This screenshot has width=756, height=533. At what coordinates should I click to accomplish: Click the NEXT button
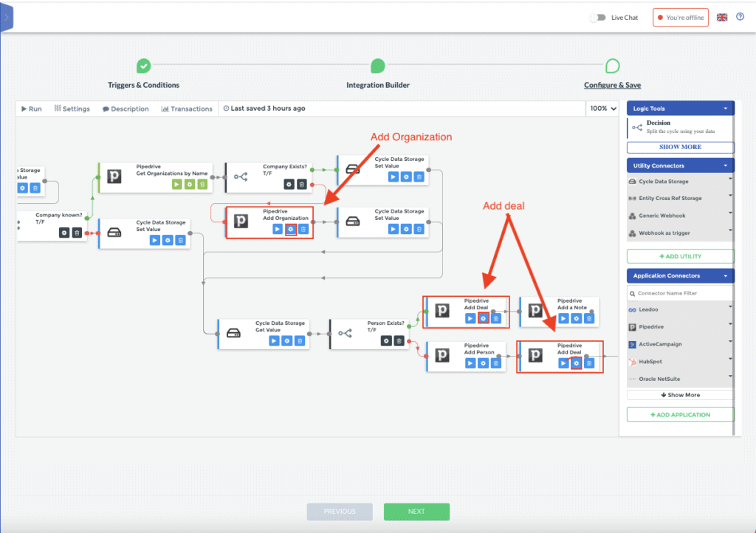click(x=416, y=512)
